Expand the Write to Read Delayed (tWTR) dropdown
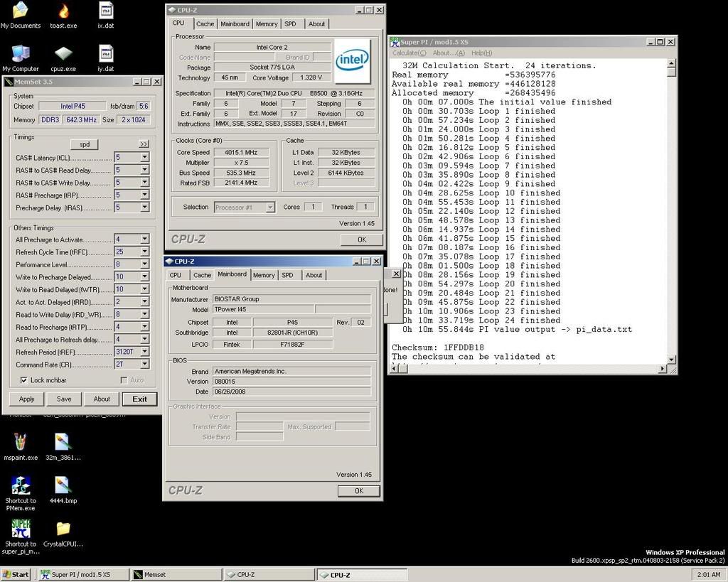728x582 pixels. tap(145, 289)
